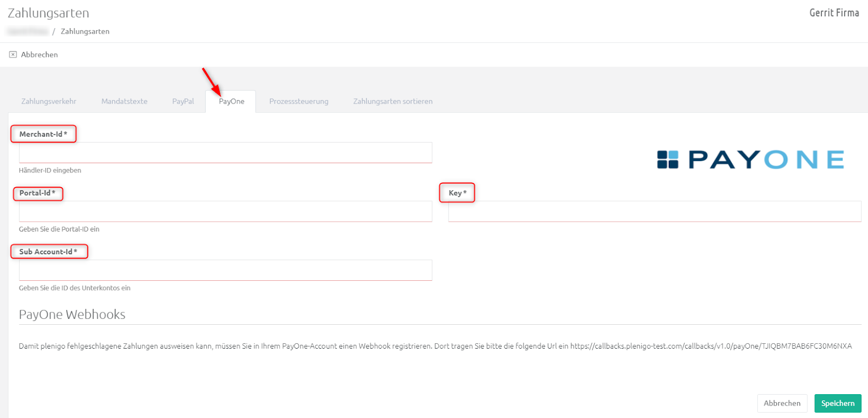Click the 'Händler-ID eingeben' hint text
The width and height of the screenshot is (868, 418).
pos(50,170)
